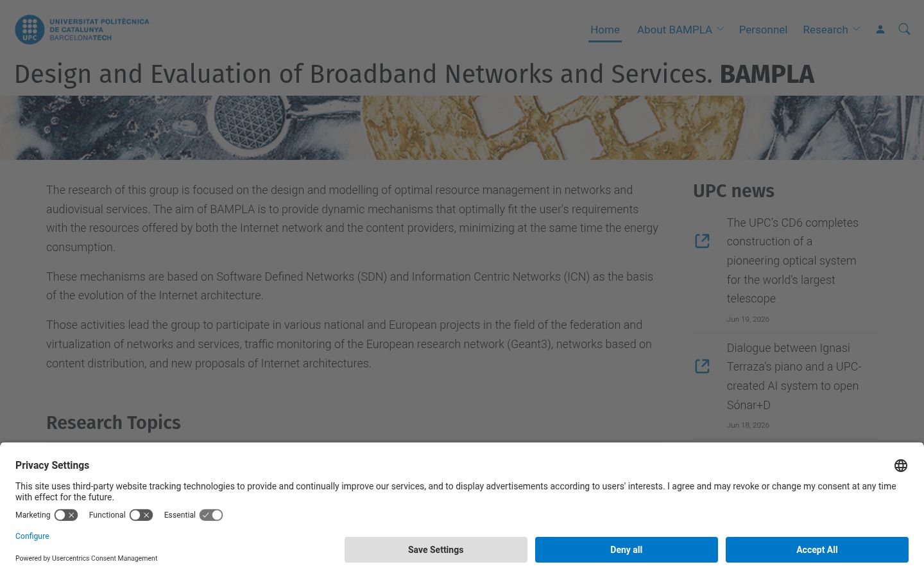The width and height of the screenshot is (924, 578).
Task: Click the BAMPLA site title heading
Action: pos(415,74)
